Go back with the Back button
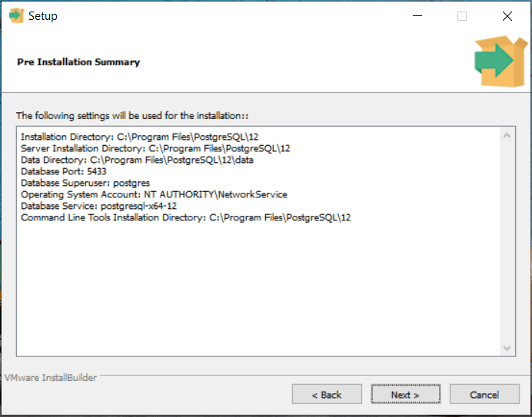The width and height of the screenshot is (532, 417). coord(326,395)
